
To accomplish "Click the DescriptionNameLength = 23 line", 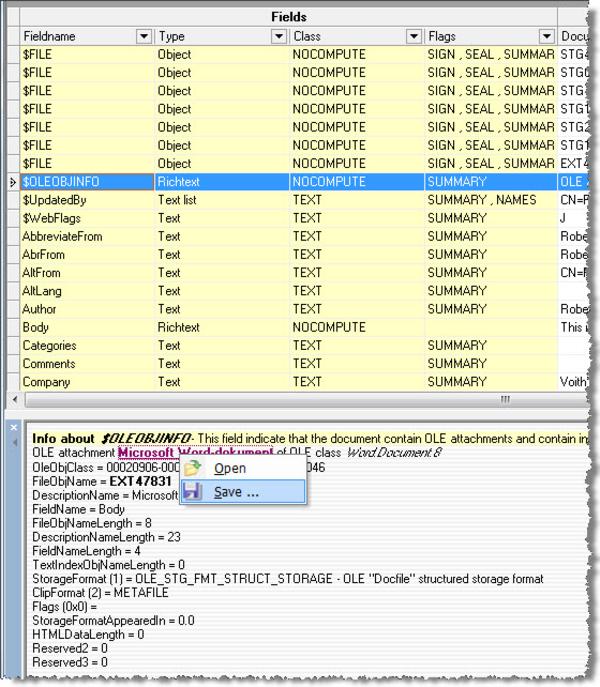I will (x=107, y=537).
